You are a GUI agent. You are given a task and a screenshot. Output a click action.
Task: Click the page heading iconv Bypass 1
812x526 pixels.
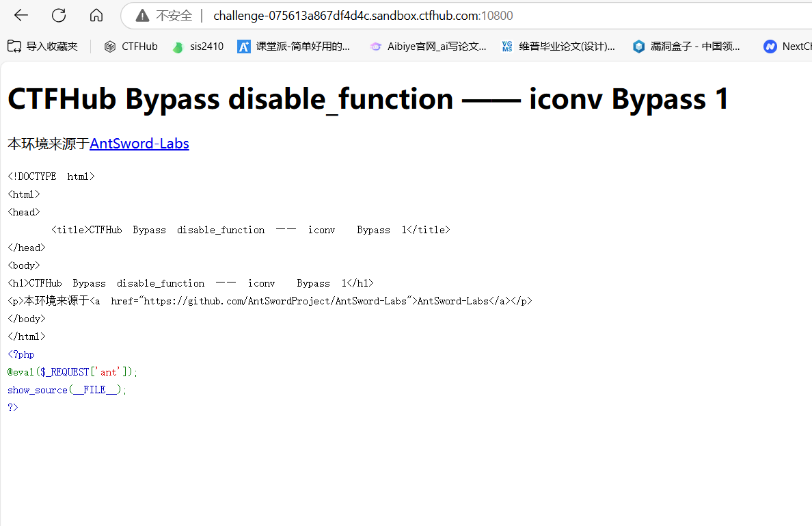368,99
